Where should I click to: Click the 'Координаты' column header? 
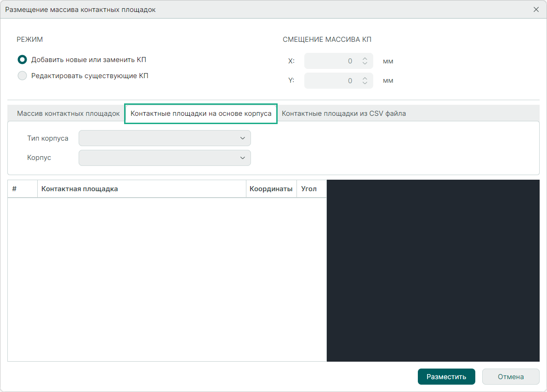click(271, 189)
